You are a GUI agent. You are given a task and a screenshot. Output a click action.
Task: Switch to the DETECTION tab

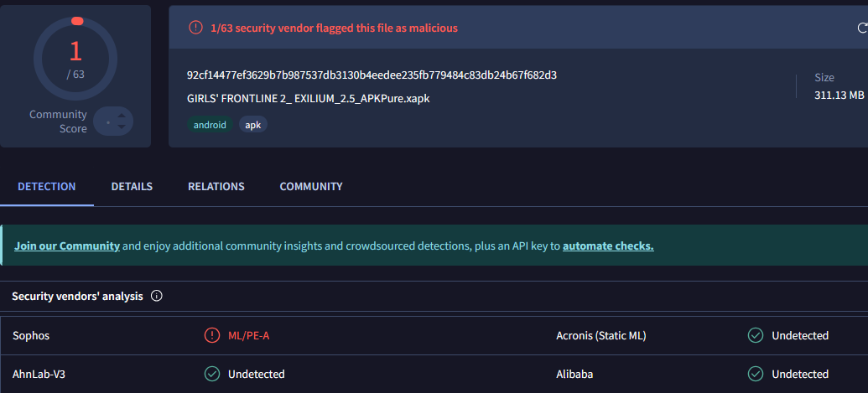point(47,187)
